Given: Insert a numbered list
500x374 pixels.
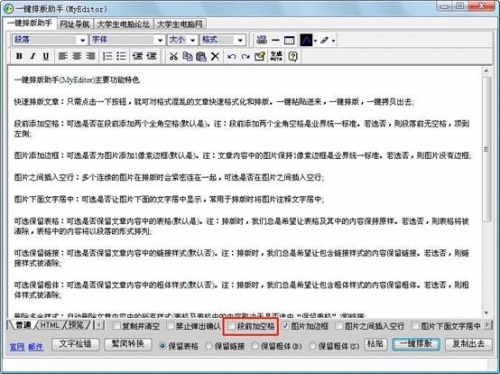Looking at the screenshot, I should [x=107, y=56].
